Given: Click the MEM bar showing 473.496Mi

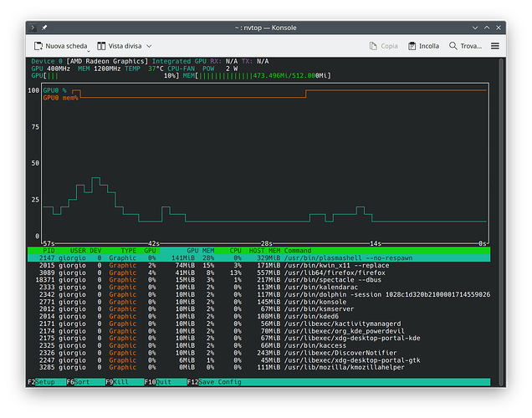Looking at the screenshot, I should pyautogui.click(x=257, y=75).
